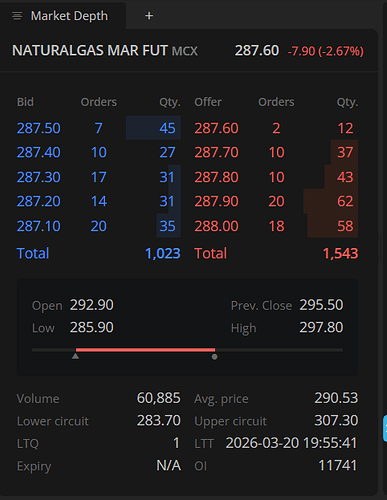Click the NATURALGAS MAR FUT instrument name
This screenshot has width=387, height=500.
[x=90, y=51]
